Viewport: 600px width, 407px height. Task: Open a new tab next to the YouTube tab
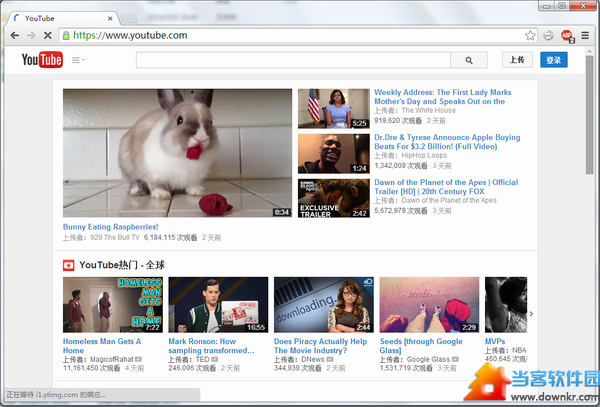129,18
